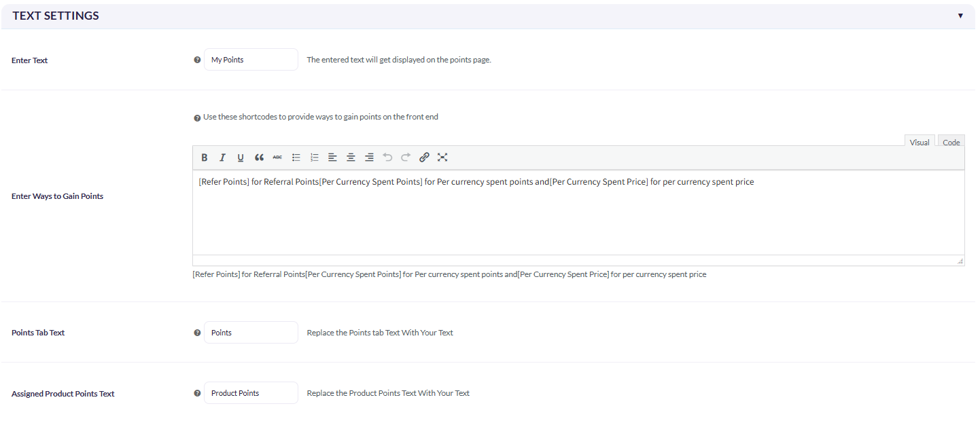The image size is (980, 423).
Task: Click 'Replace the Product Points Text With Your Text'
Action: [x=388, y=393]
